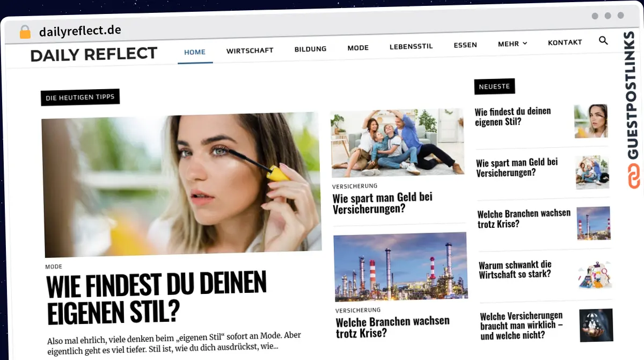Viewport: 644px width, 360px height.
Task: Open sidebar link 'Wie findest du deinen eigenen Stil?'
Action: coord(513,116)
